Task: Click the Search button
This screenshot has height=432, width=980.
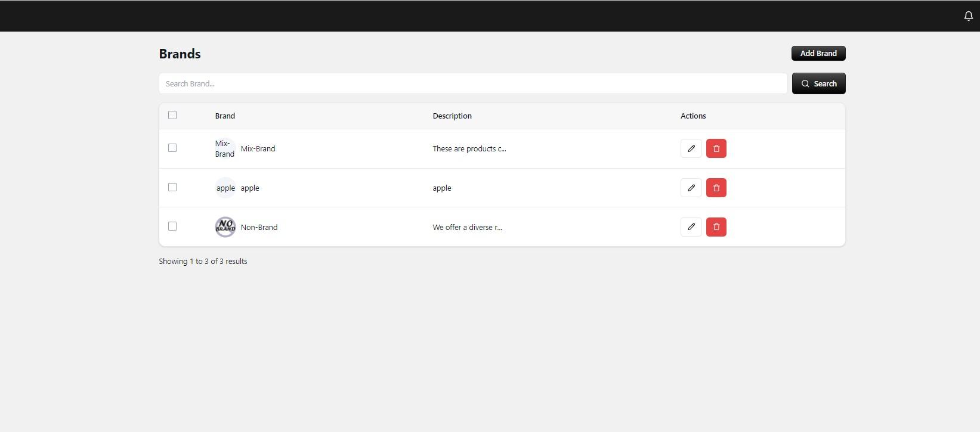Action: (x=818, y=83)
